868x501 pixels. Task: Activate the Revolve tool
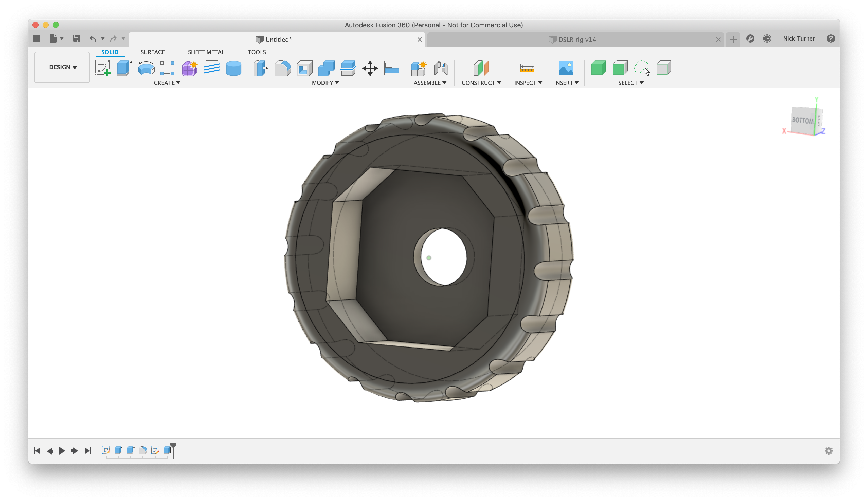point(146,68)
